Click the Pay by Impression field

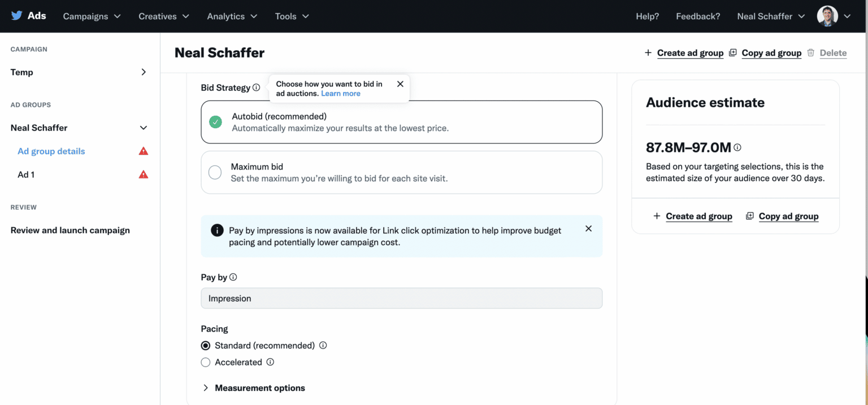click(401, 298)
